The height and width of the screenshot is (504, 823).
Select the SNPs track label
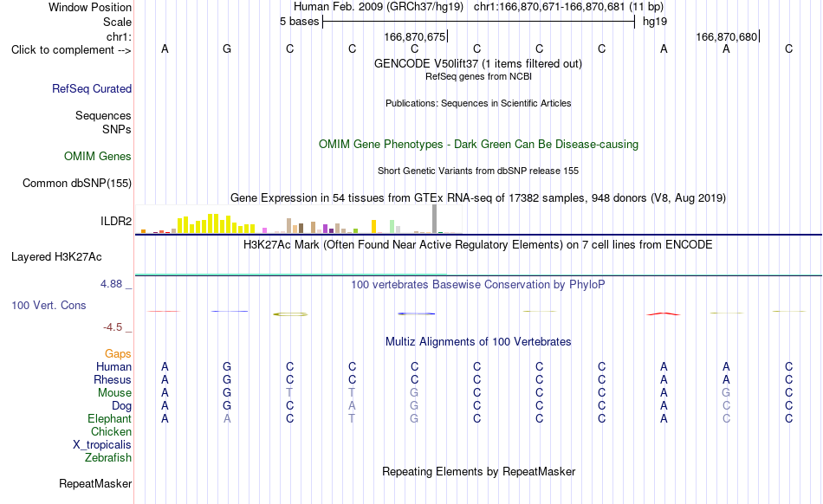click(117, 129)
